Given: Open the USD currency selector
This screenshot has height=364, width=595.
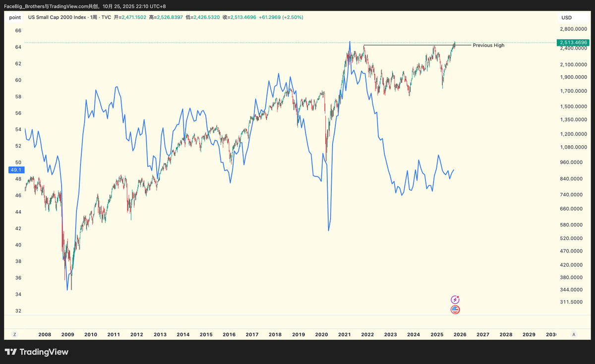Looking at the screenshot, I should (567, 17).
